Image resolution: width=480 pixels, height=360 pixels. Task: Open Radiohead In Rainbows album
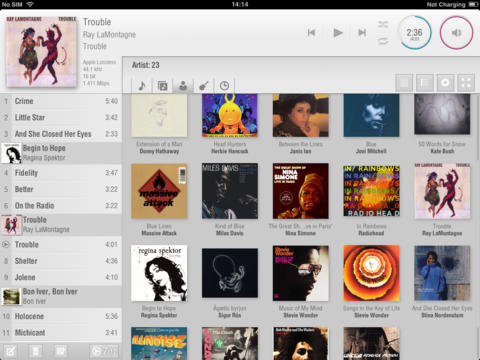coord(371,191)
